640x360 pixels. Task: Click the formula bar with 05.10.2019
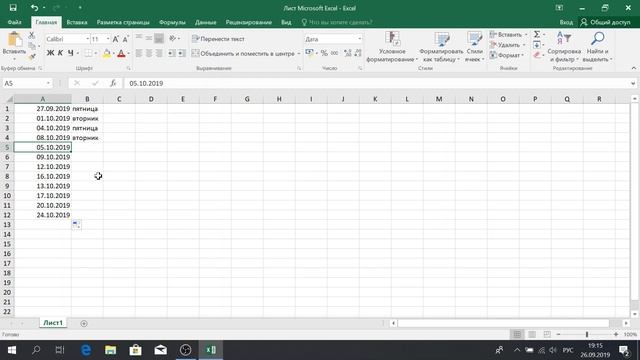pyautogui.click(x=376, y=83)
